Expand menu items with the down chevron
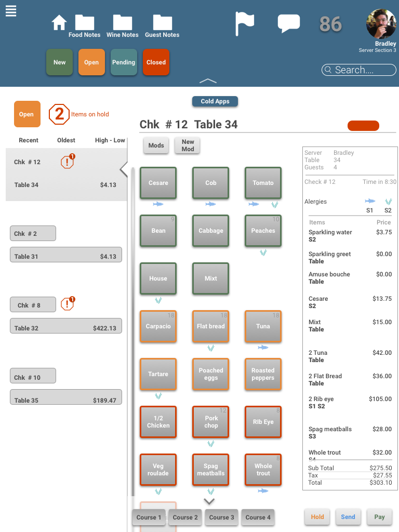 pyautogui.click(x=209, y=501)
